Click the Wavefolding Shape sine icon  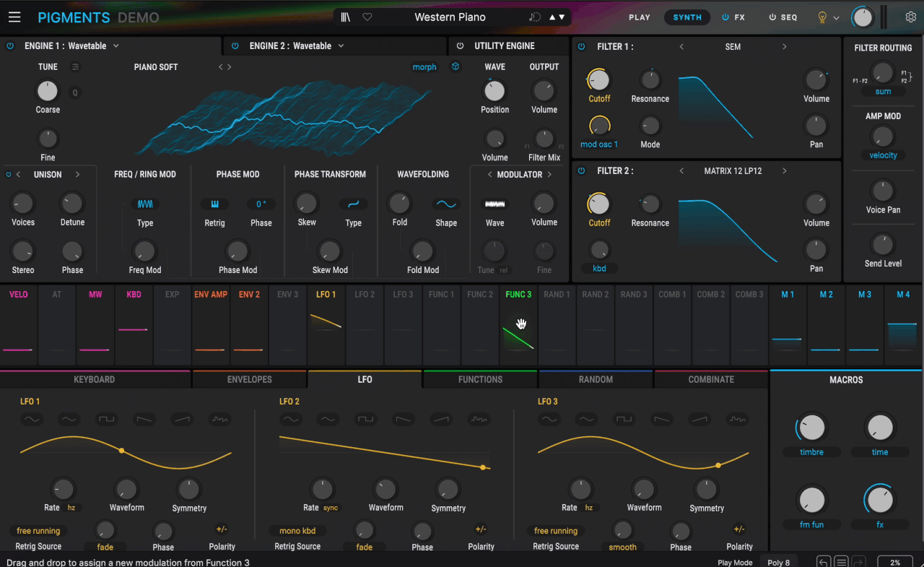[x=445, y=204]
